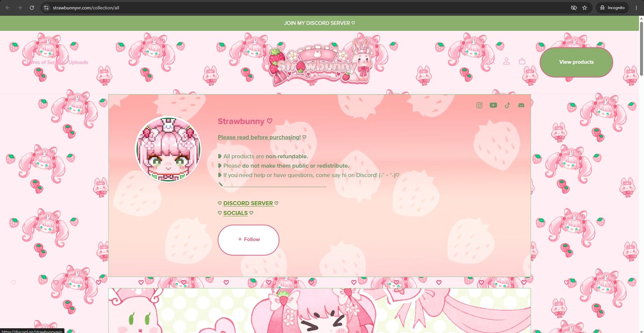Click the 'Strawbunny ♡' store name heading

point(245,121)
